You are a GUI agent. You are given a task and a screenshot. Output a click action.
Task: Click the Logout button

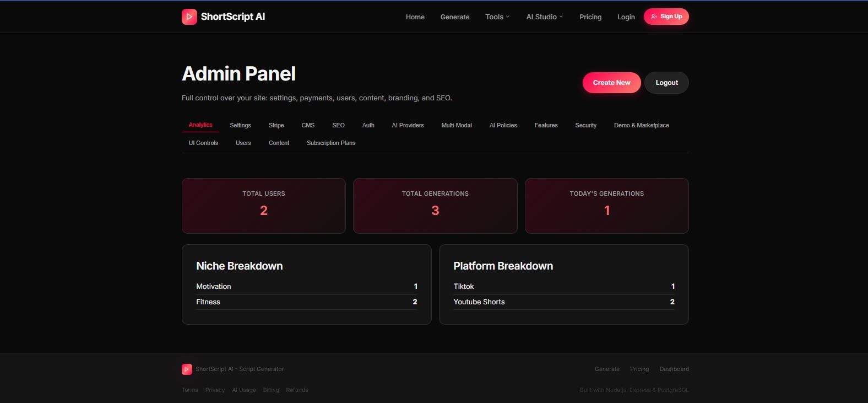coord(666,83)
